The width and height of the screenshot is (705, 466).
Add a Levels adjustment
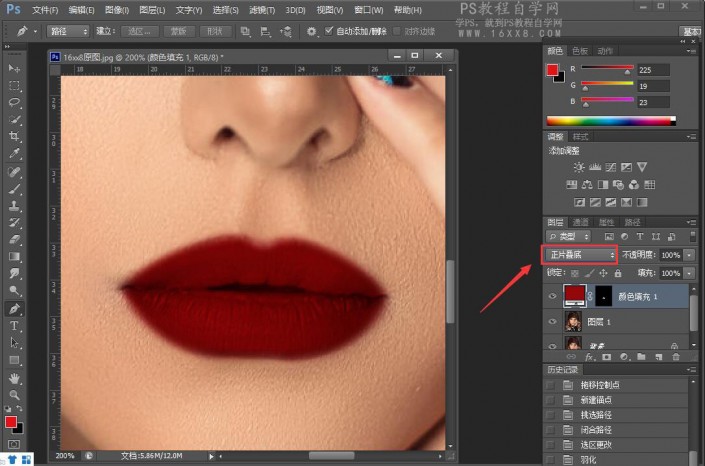(595, 167)
